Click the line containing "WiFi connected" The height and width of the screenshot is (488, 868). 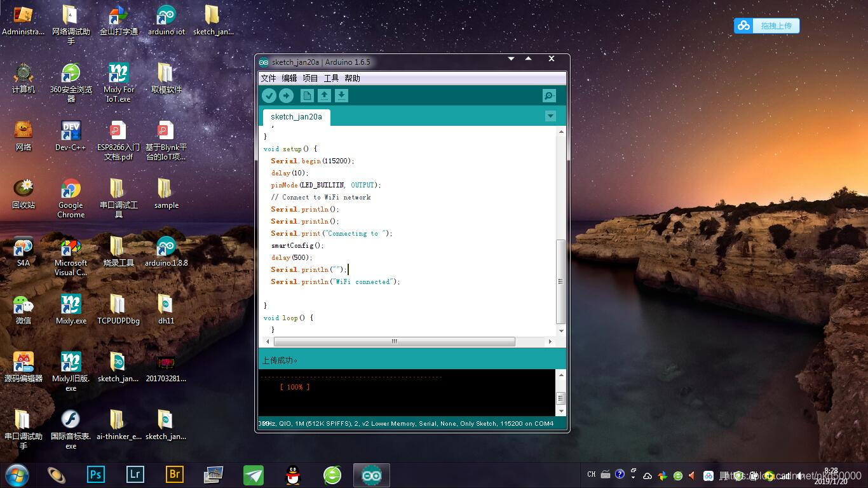click(336, 281)
